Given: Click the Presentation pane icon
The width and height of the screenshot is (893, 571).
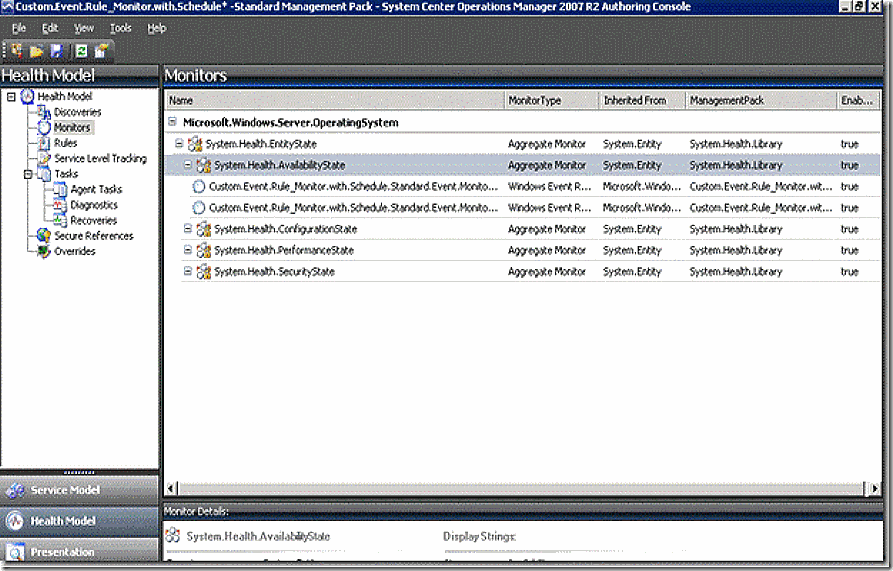Looking at the screenshot, I should [x=15, y=553].
